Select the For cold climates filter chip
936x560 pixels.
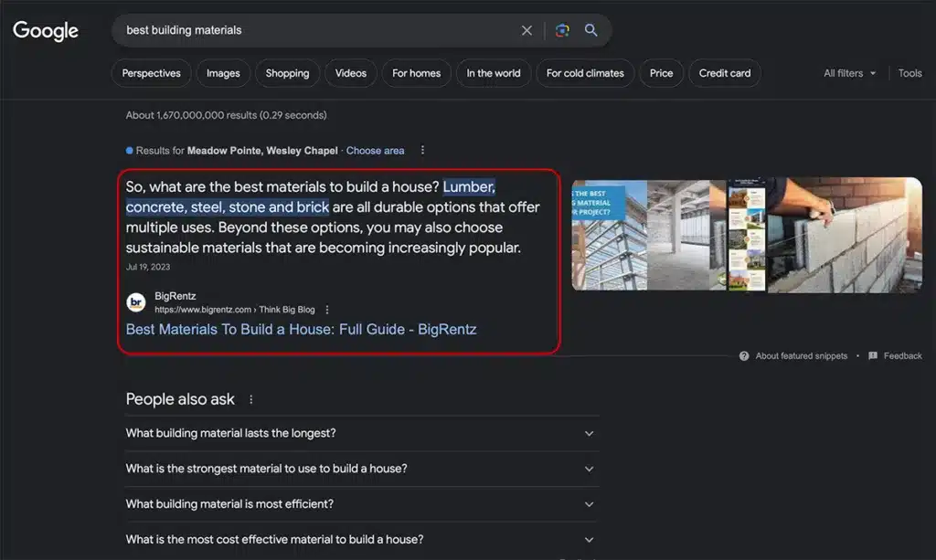coord(585,73)
